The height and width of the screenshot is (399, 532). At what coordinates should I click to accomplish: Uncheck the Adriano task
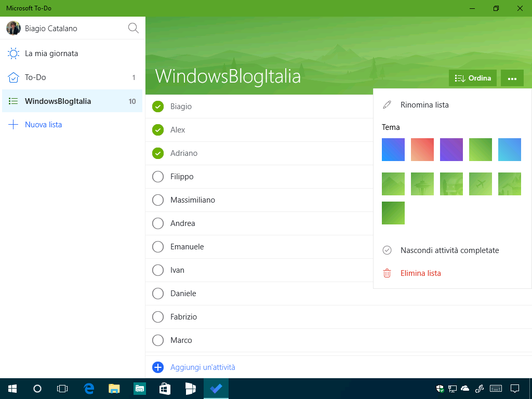click(158, 153)
